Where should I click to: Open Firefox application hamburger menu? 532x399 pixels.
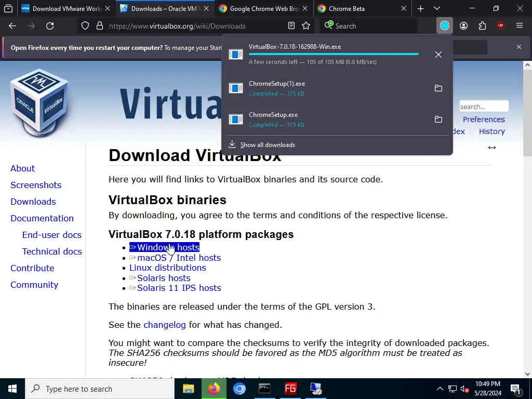pyautogui.click(x=520, y=25)
